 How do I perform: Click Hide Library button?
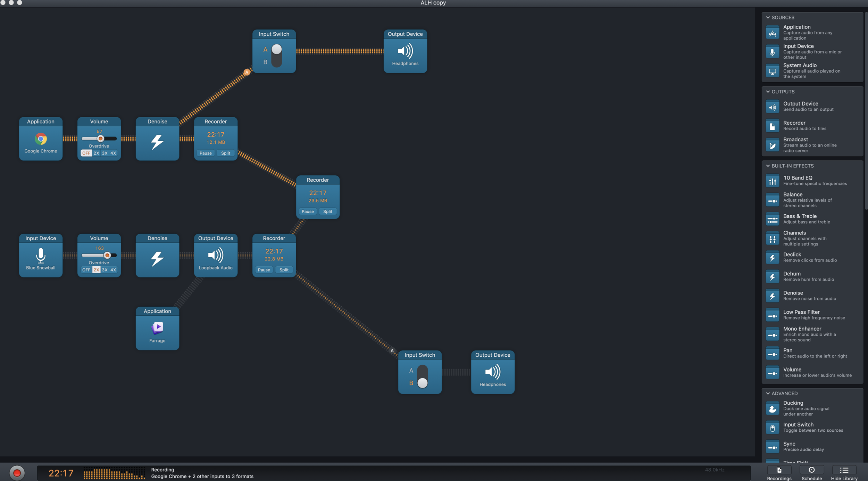[x=844, y=473]
